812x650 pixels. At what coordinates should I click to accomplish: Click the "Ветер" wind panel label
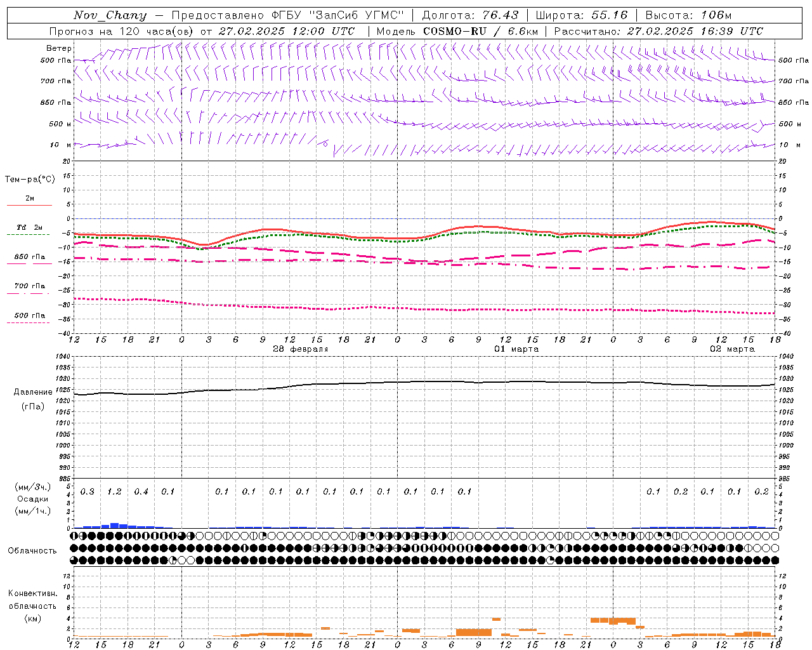point(59,48)
